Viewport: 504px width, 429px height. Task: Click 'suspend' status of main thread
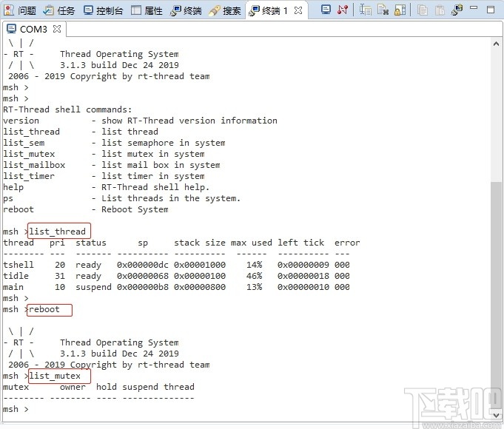point(93,287)
